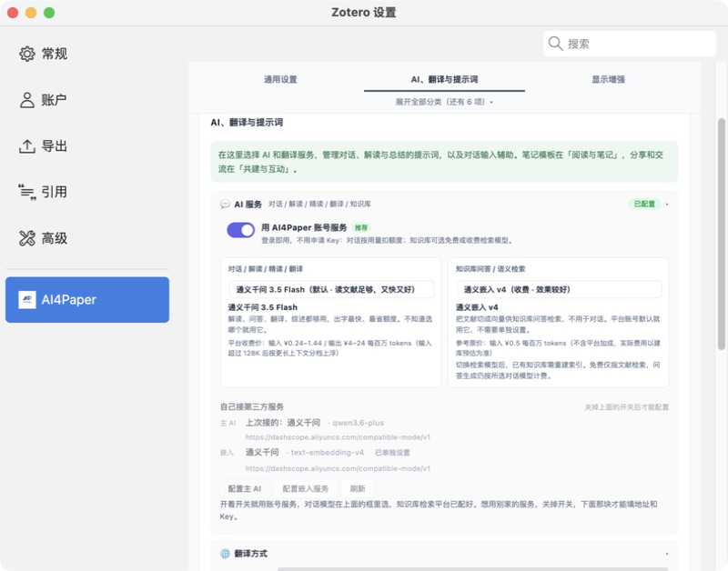Open the 导出 settings pane

coord(43,146)
